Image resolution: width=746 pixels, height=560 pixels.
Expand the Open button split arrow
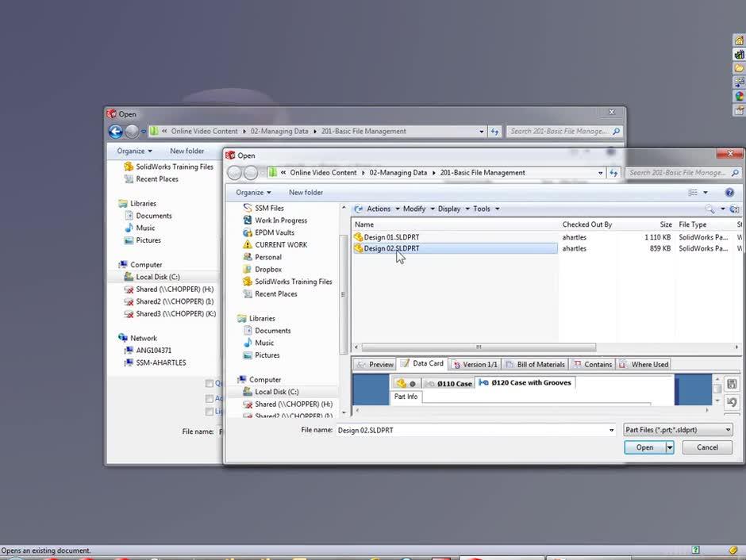tap(669, 447)
